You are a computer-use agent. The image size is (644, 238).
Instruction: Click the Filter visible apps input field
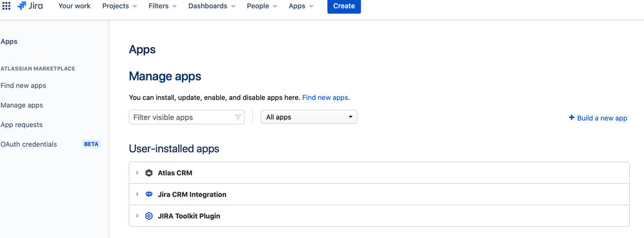[186, 117]
